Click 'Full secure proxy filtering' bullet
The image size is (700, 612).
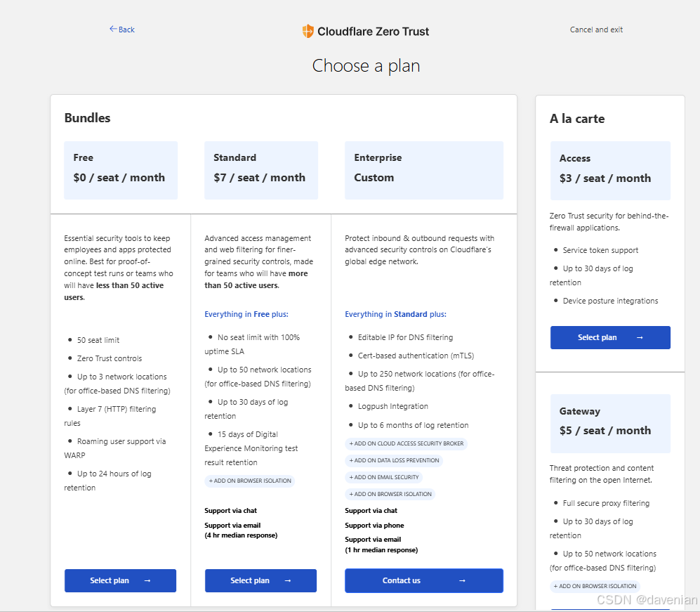tap(606, 503)
